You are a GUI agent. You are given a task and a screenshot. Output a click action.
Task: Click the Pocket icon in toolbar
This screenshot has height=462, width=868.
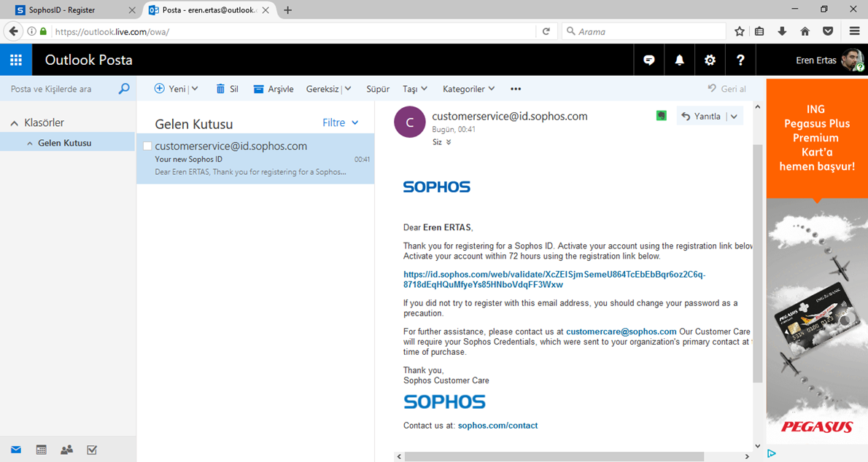pyautogui.click(x=828, y=31)
